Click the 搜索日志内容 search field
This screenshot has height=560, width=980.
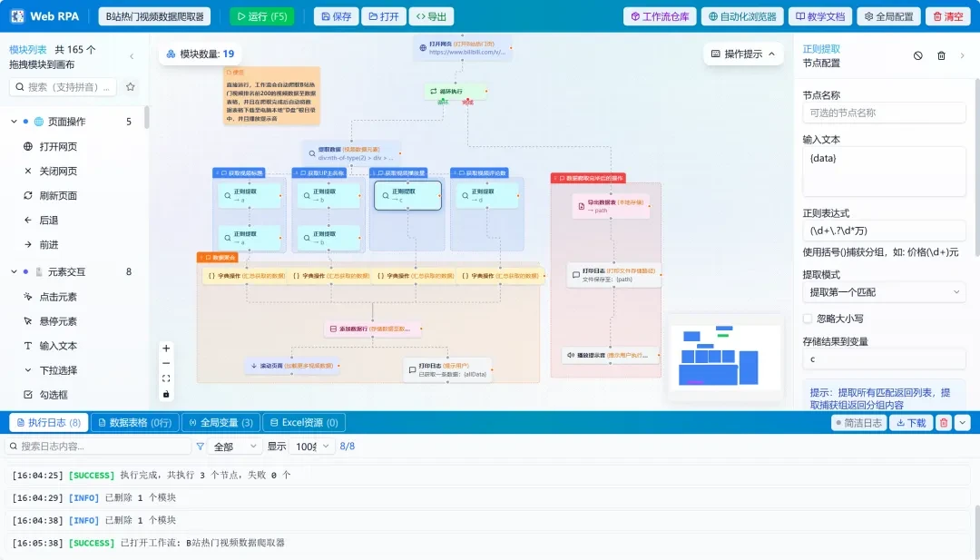(98, 447)
